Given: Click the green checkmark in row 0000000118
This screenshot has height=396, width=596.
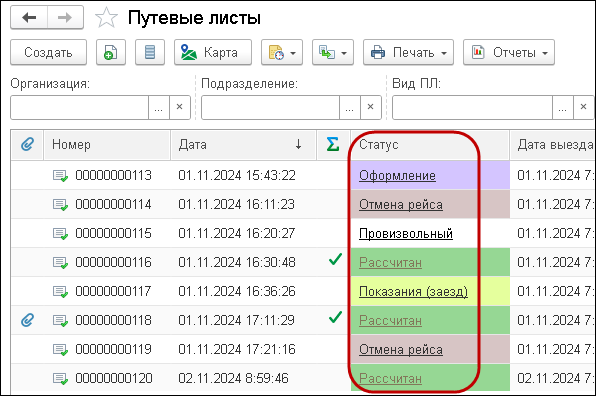Looking at the screenshot, I should tap(335, 317).
